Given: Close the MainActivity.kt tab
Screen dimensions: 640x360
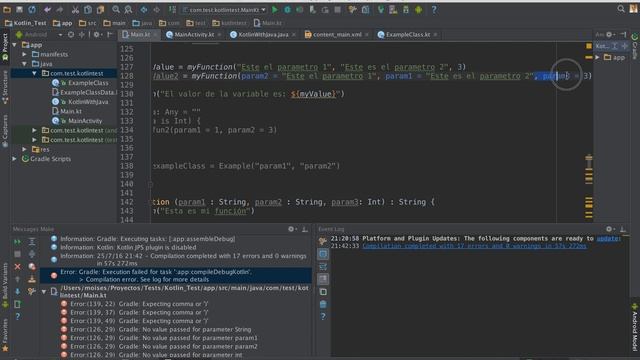Looking at the screenshot, I should click(220, 35).
